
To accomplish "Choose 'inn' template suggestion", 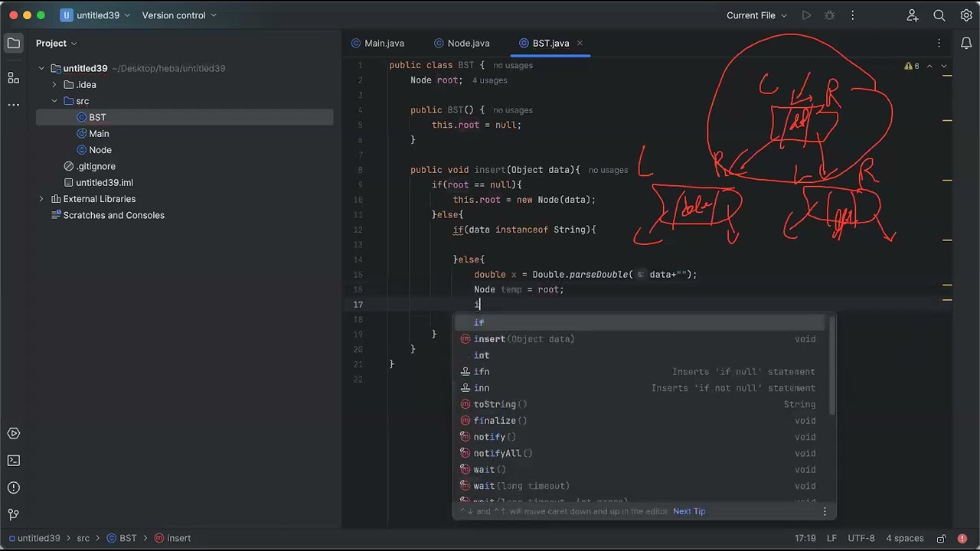I will (x=639, y=388).
